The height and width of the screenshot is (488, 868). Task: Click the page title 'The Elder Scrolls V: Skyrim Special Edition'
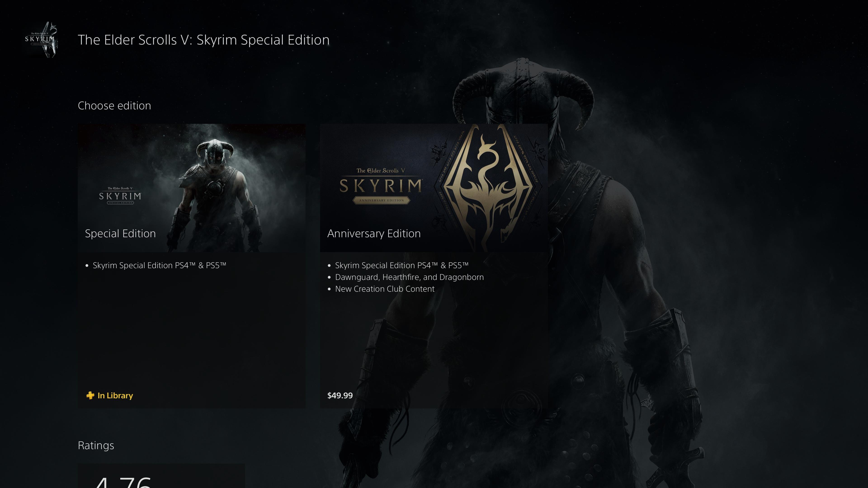[203, 40]
